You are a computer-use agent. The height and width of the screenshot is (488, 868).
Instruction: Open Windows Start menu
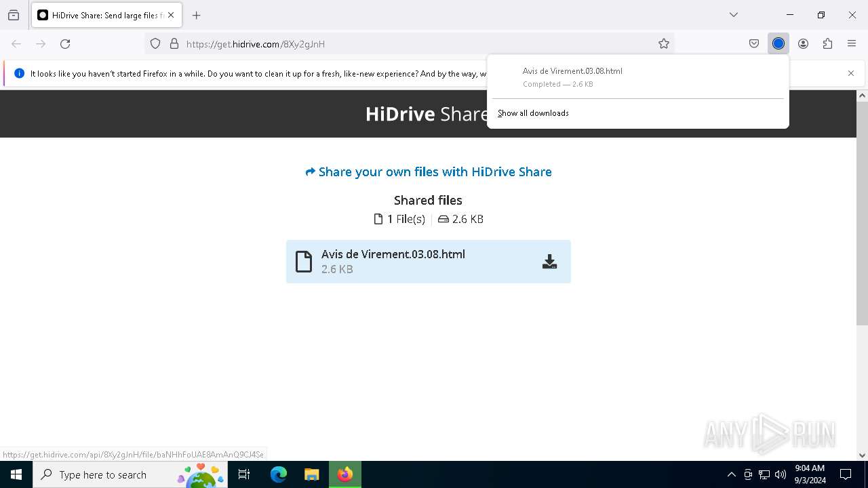tap(16, 474)
